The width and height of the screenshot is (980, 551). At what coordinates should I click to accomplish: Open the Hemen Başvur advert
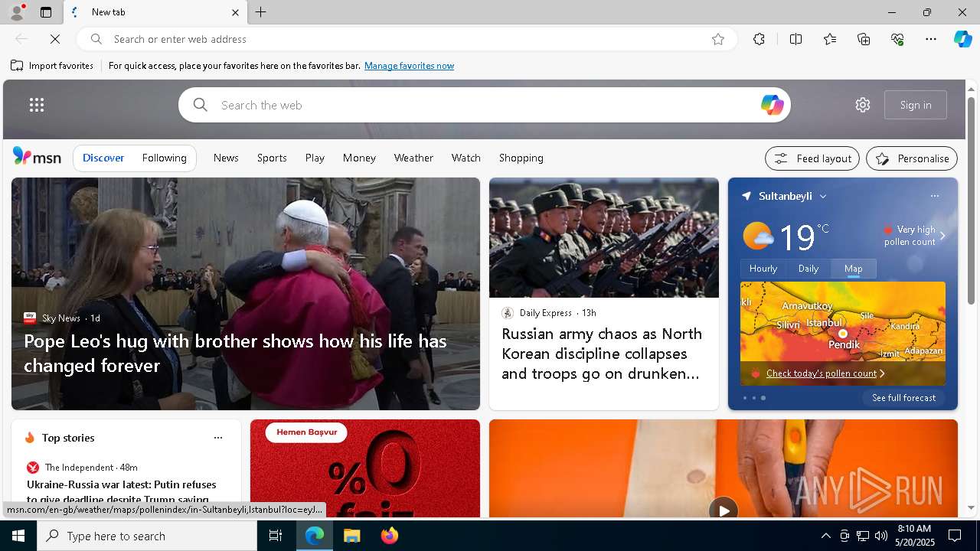pyautogui.click(x=365, y=468)
